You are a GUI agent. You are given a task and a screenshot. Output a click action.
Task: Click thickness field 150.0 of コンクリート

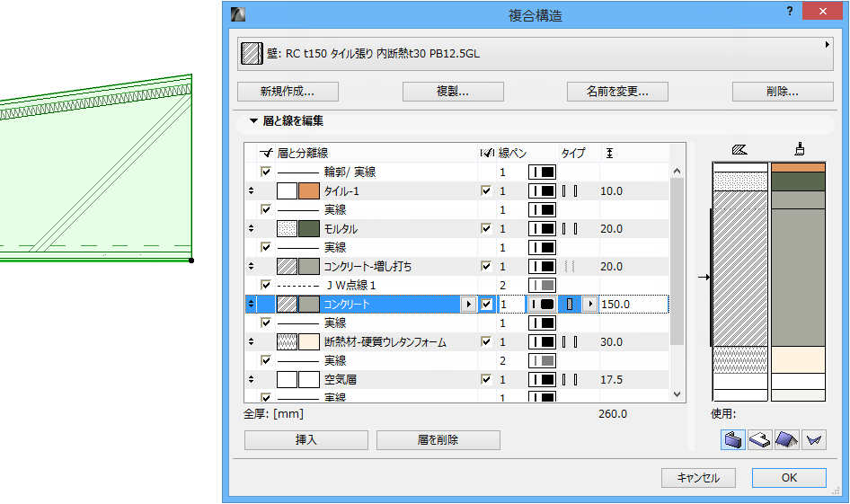tap(633, 304)
